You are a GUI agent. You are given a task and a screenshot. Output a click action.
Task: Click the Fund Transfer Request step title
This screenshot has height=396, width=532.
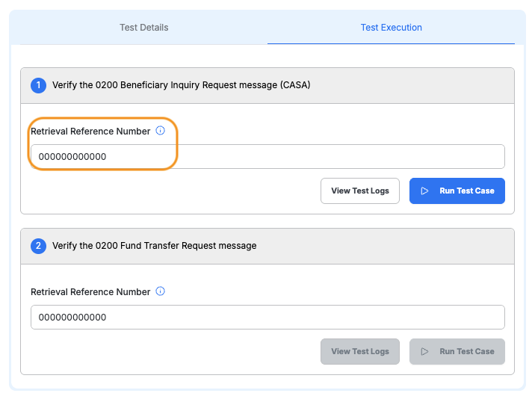pos(154,246)
